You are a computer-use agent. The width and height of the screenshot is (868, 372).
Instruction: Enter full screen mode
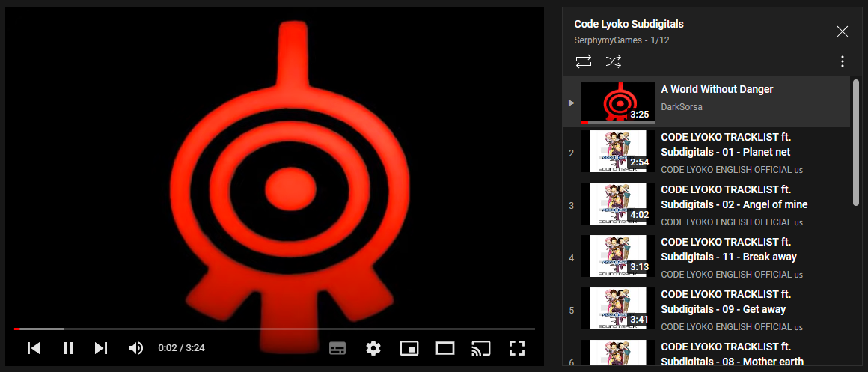[516, 348]
